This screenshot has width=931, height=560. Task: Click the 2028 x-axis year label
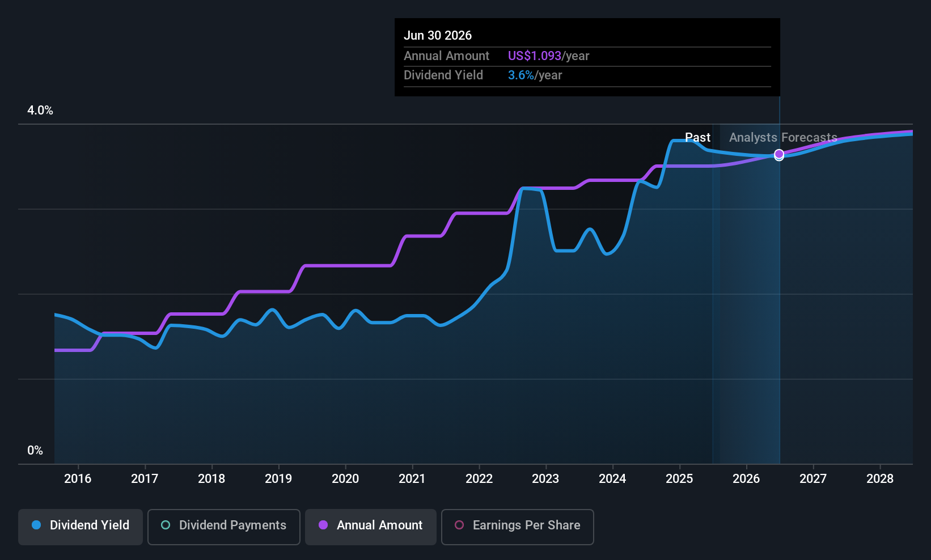[x=880, y=479]
